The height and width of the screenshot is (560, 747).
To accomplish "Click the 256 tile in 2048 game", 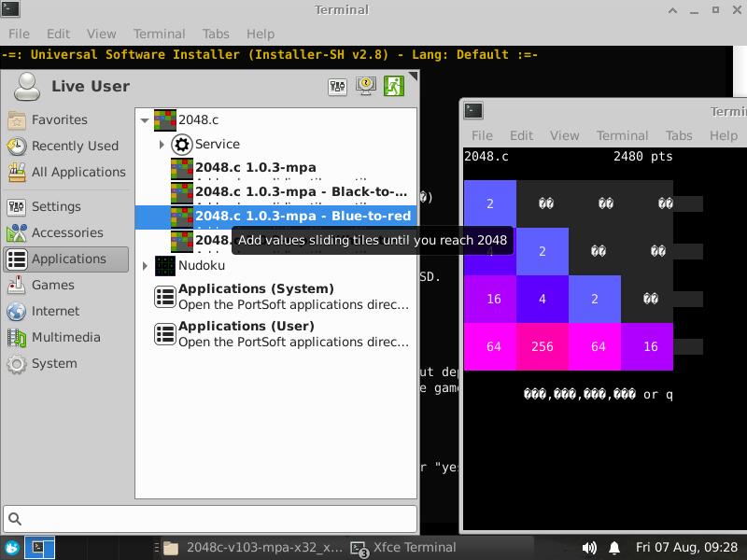I will [543, 346].
